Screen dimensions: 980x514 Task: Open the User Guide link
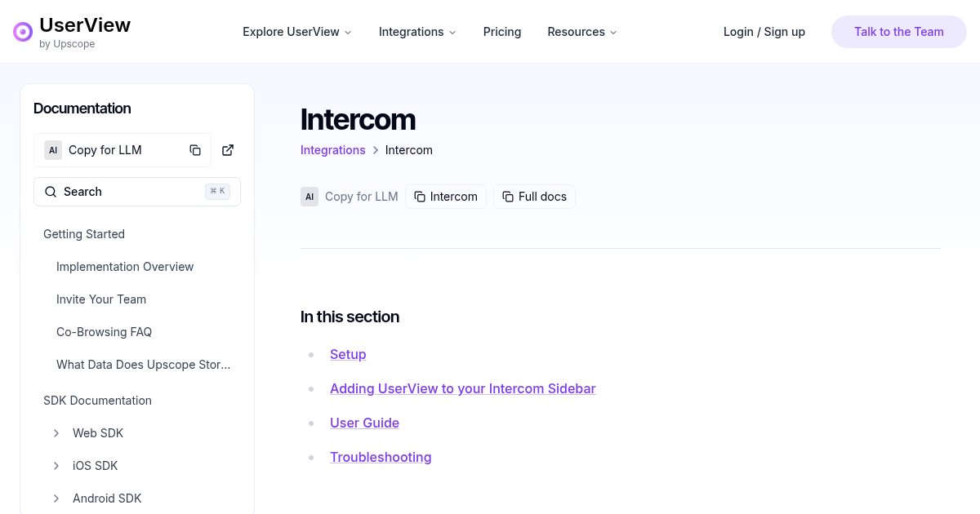click(x=364, y=423)
